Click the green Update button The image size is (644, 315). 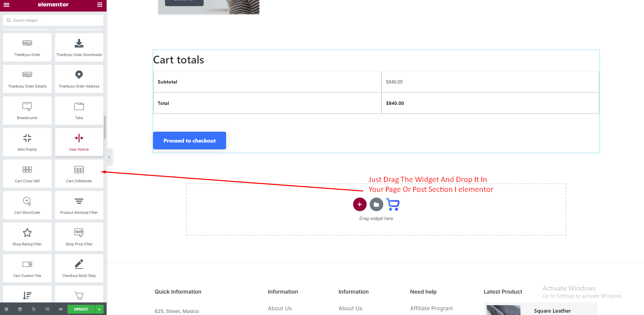pyautogui.click(x=81, y=309)
